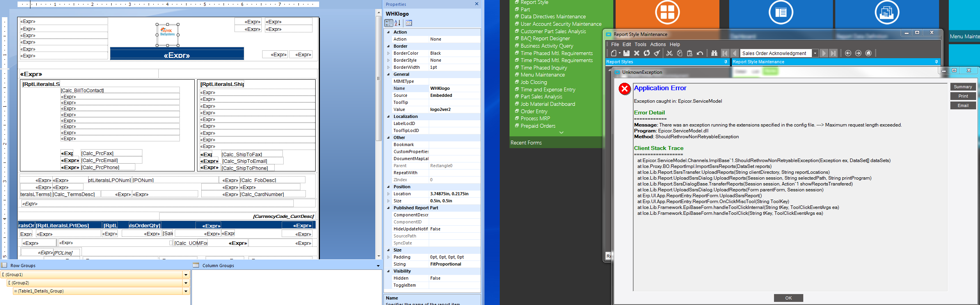Viewport: 980px width, 305px height.
Task: Click the Cut scissors icon
Action: [669, 53]
